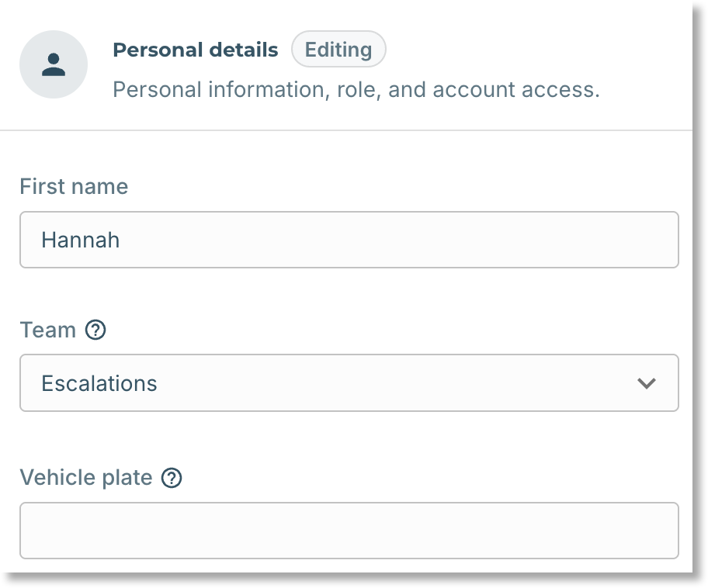Click inside the empty Vehicle plate field

pyautogui.click(x=349, y=531)
